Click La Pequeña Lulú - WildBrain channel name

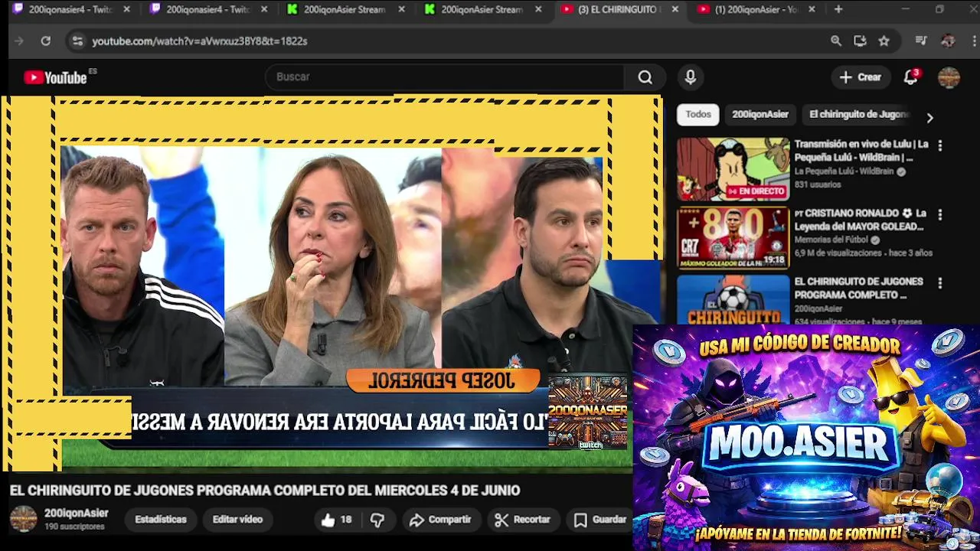coord(844,171)
